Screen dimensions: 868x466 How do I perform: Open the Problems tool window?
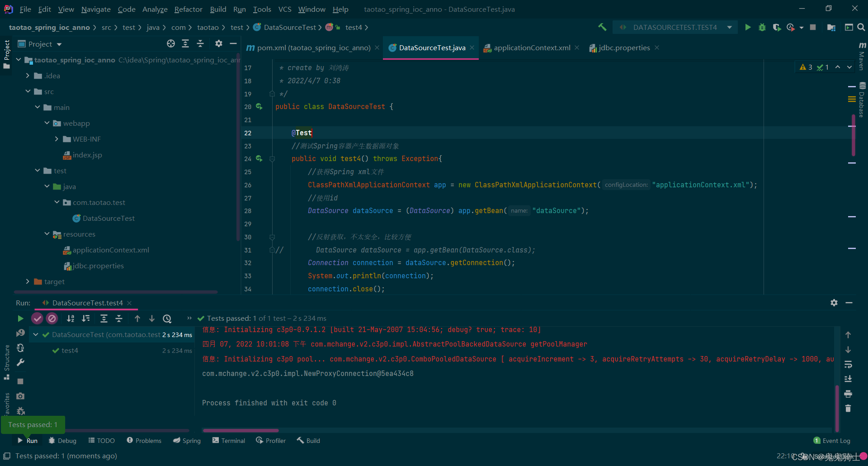click(x=144, y=441)
